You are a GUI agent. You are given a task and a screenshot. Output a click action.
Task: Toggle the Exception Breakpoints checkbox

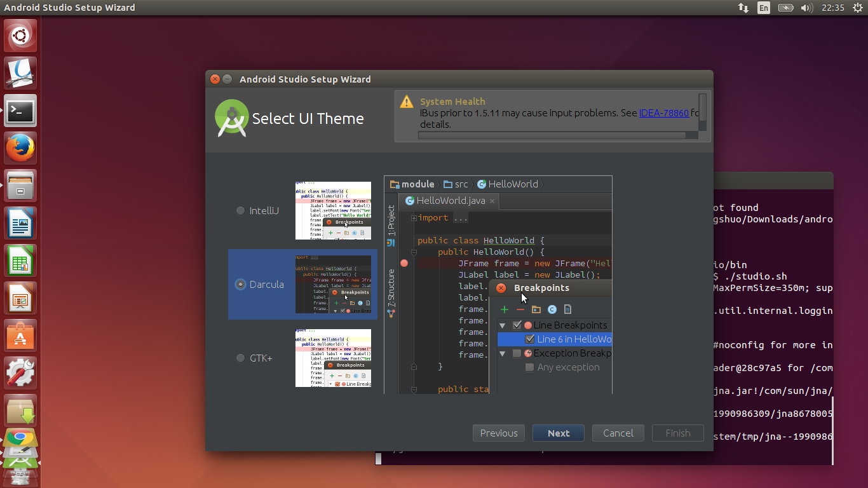click(517, 353)
